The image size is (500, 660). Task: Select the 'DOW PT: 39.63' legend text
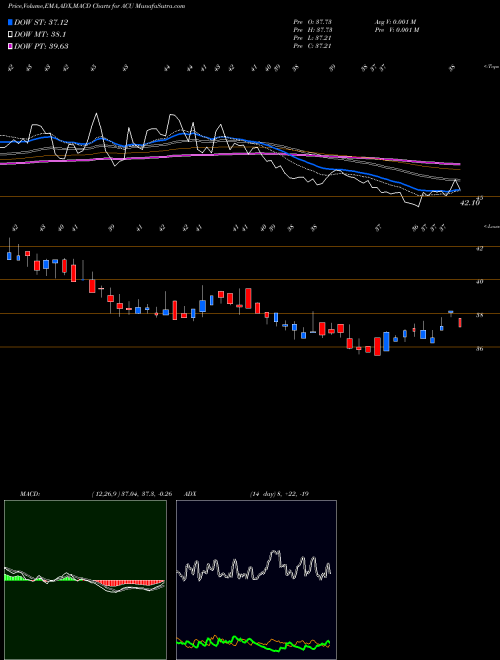click(x=41, y=46)
